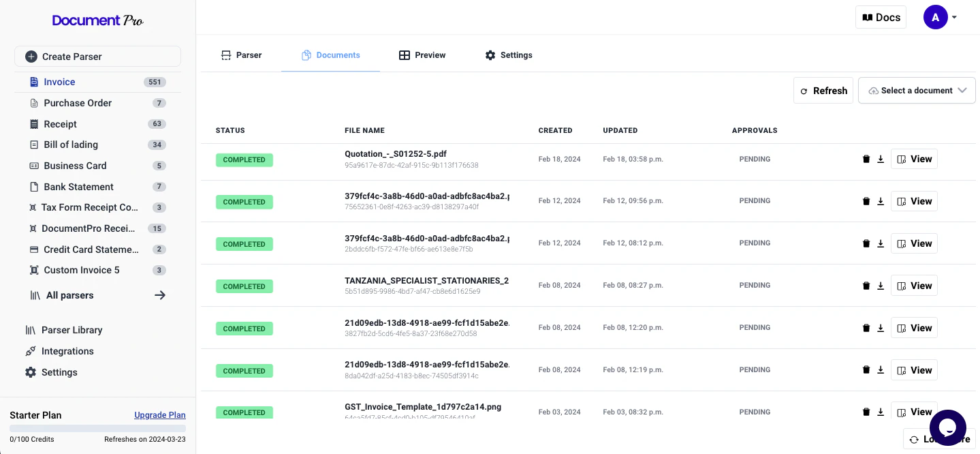The width and height of the screenshot is (980, 454).
Task: Click the Refresh button
Action: click(823, 90)
